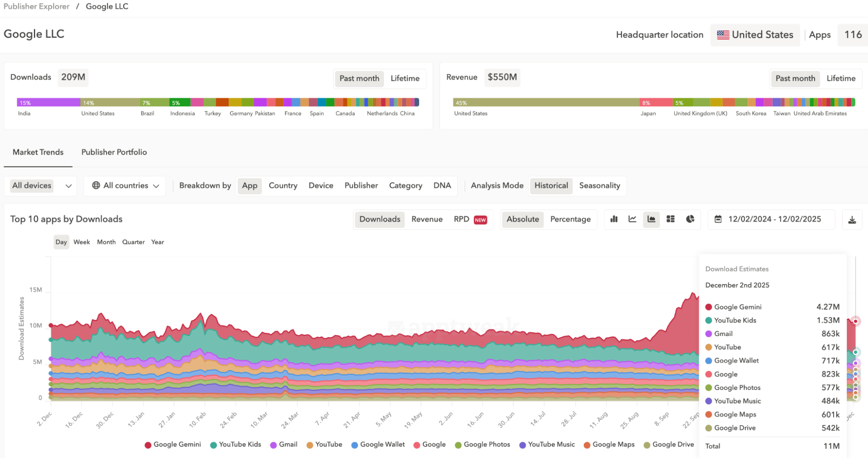Switch Revenue period to Past month

coord(795,79)
